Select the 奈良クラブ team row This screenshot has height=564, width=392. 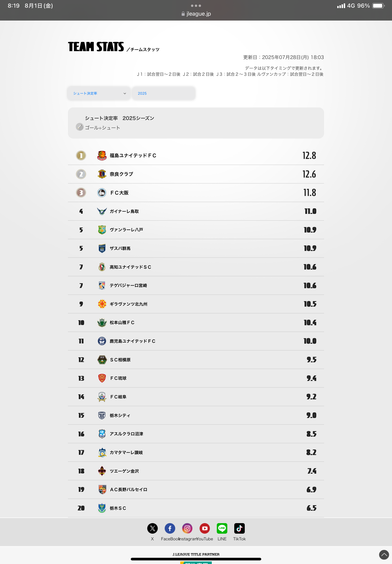pos(196,174)
